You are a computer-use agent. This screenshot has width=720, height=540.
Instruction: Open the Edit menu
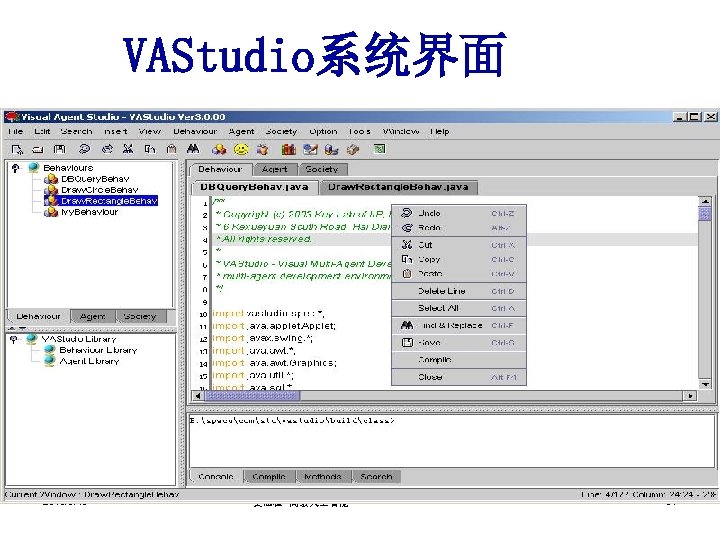42,131
